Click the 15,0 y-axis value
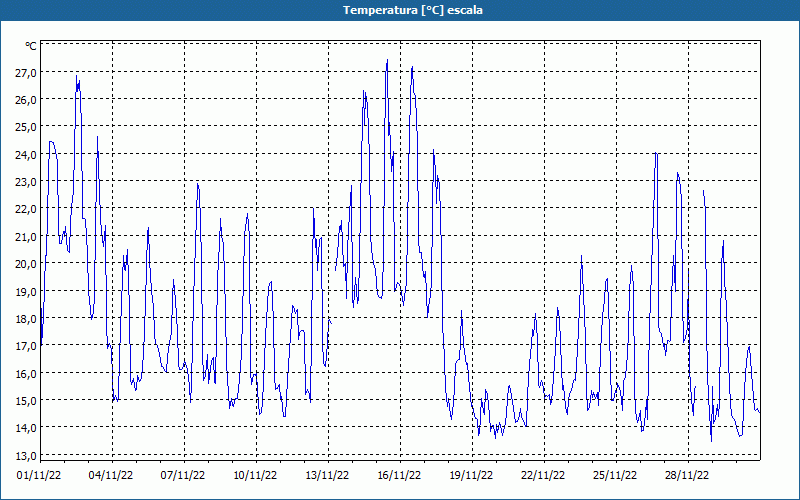This screenshot has height=500, width=800. (x=26, y=401)
